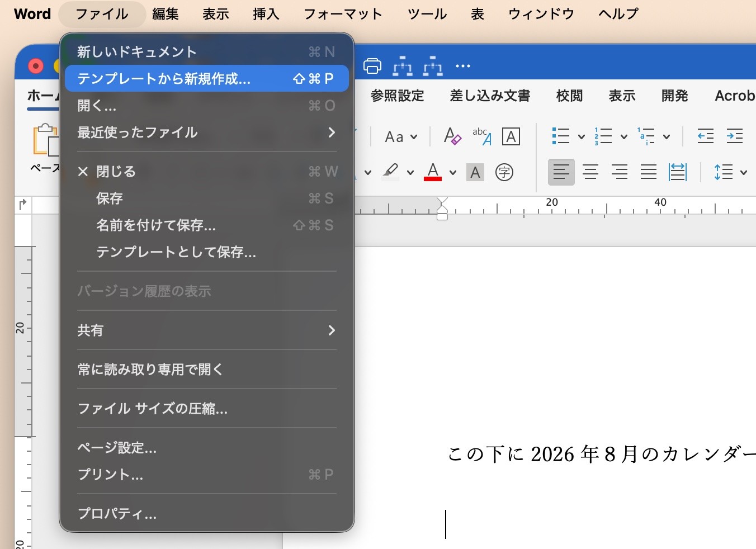Viewport: 756px width, 549px height.
Task: Expand the 最近使ったファイル submenu
Action: 207,132
